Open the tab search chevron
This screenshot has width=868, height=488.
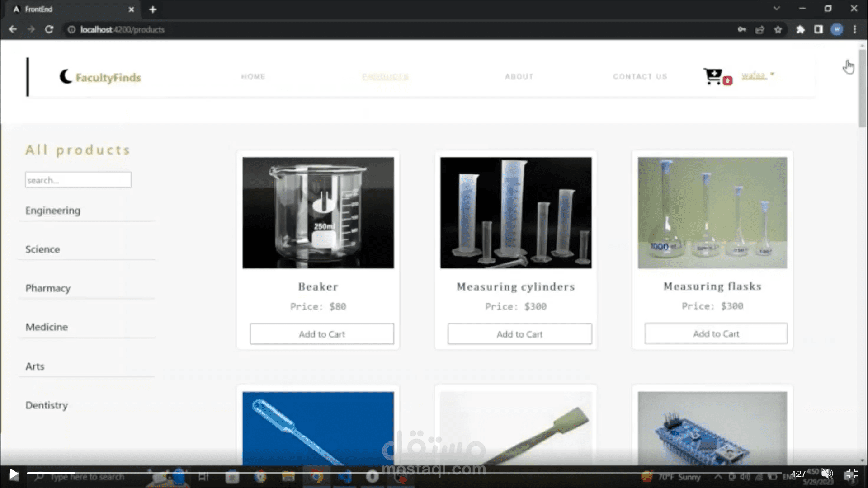point(776,9)
